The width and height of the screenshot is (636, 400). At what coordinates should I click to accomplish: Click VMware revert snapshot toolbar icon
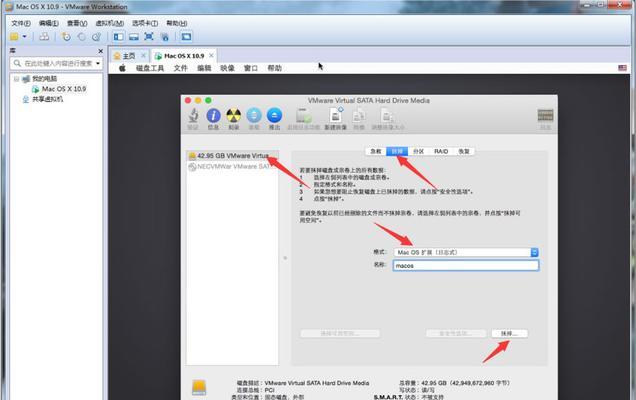point(82,37)
